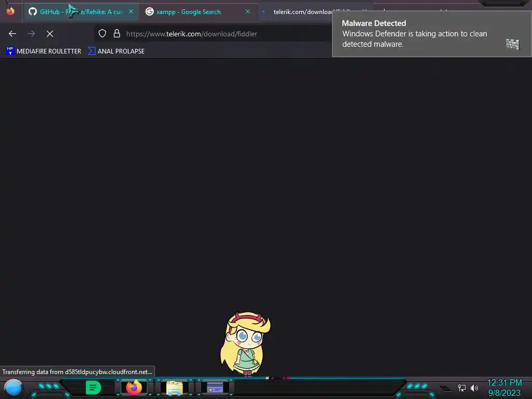Focus the telerik.com address bar
The image size is (532, 399).
214,34
